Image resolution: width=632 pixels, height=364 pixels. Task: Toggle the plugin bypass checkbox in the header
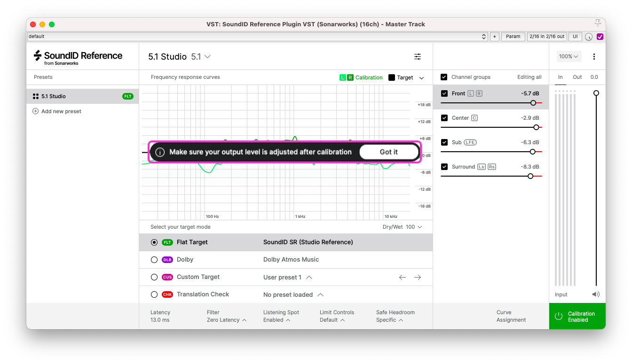coord(600,37)
